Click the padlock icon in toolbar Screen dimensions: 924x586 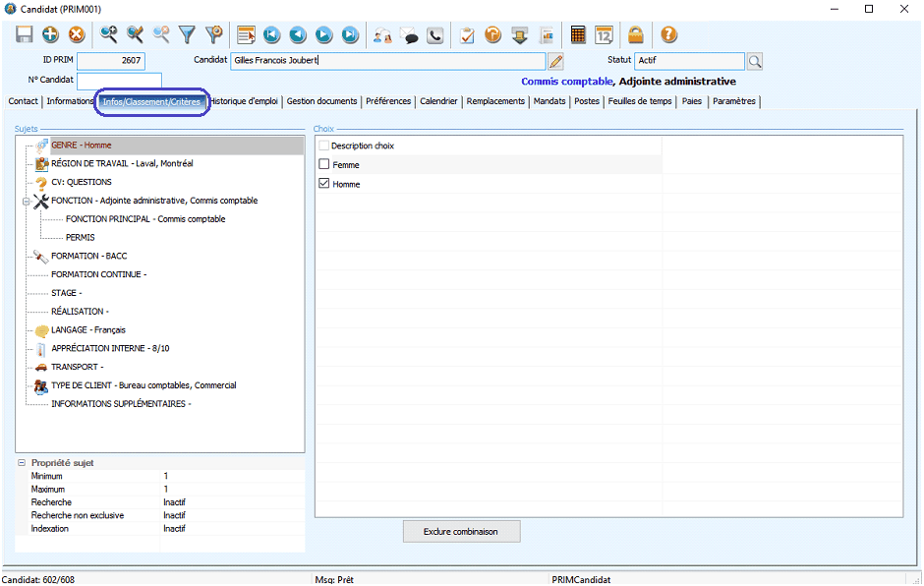click(x=637, y=34)
